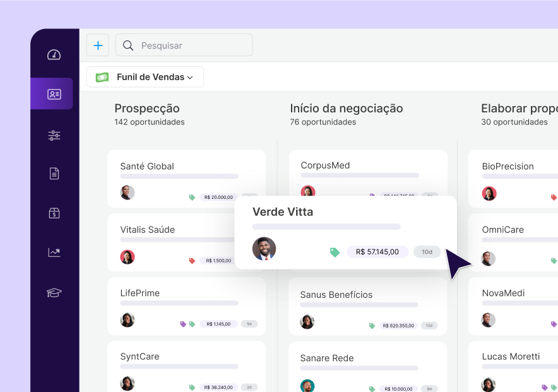Image resolution: width=558 pixels, height=392 pixels.
Task: Open the graduation cap training icon
Action: click(54, 293)
